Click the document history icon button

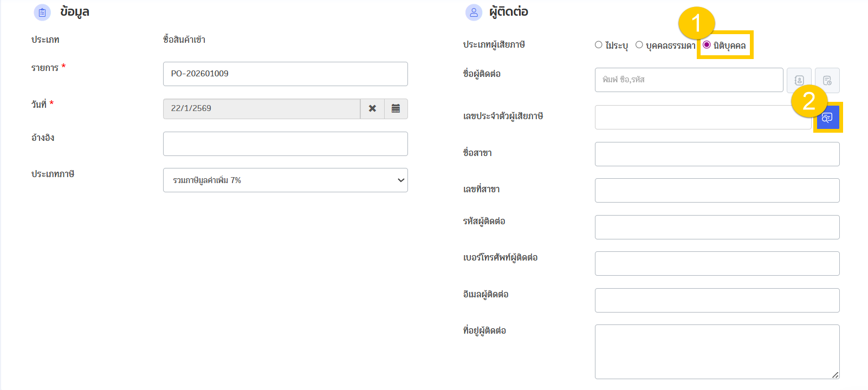pyautogui.click(x=827, y=80)
